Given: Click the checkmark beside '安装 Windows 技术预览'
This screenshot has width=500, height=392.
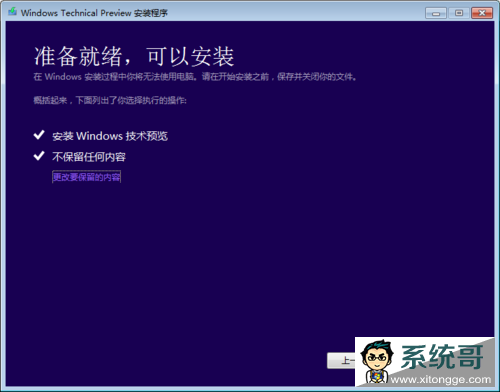Looking at the screenshot, I should point(39,135).
